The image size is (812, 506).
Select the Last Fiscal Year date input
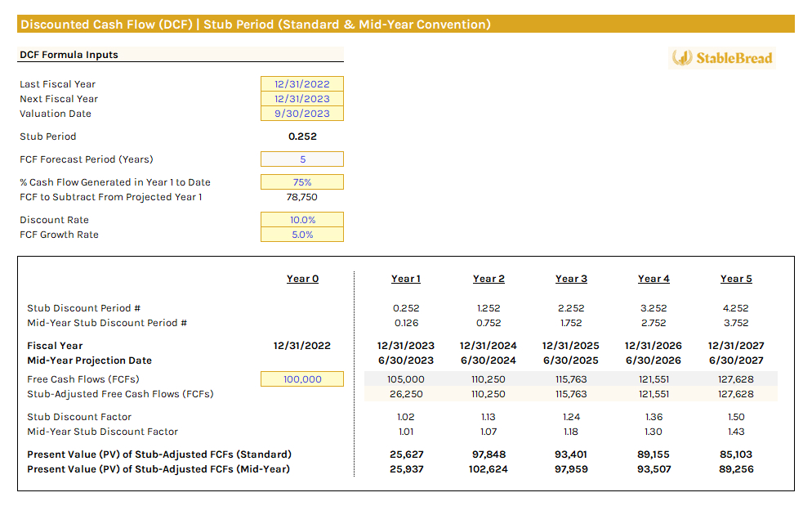tap(302, 83)
